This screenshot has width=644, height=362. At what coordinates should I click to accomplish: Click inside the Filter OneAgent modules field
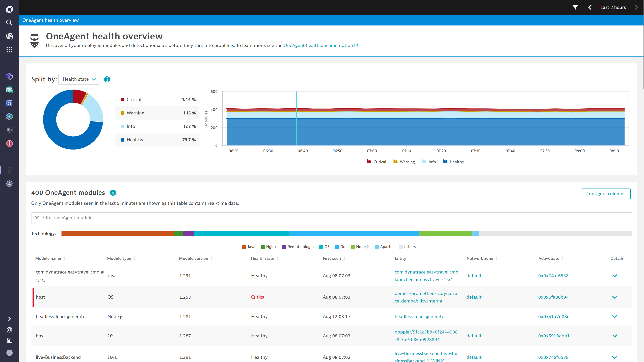tap(150, 218)
